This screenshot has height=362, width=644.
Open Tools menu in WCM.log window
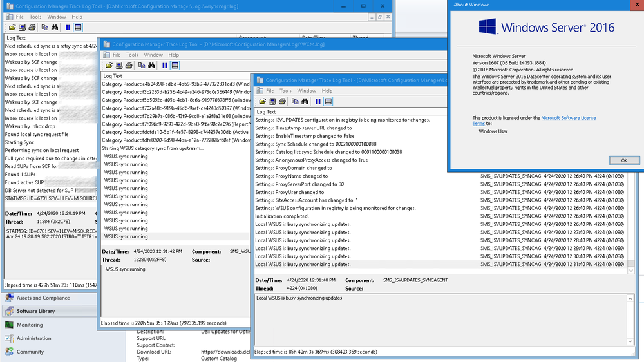point(132,55)
